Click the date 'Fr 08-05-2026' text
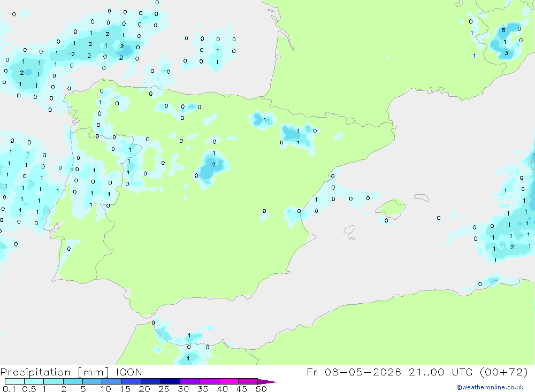 click(x=354, y=372)
